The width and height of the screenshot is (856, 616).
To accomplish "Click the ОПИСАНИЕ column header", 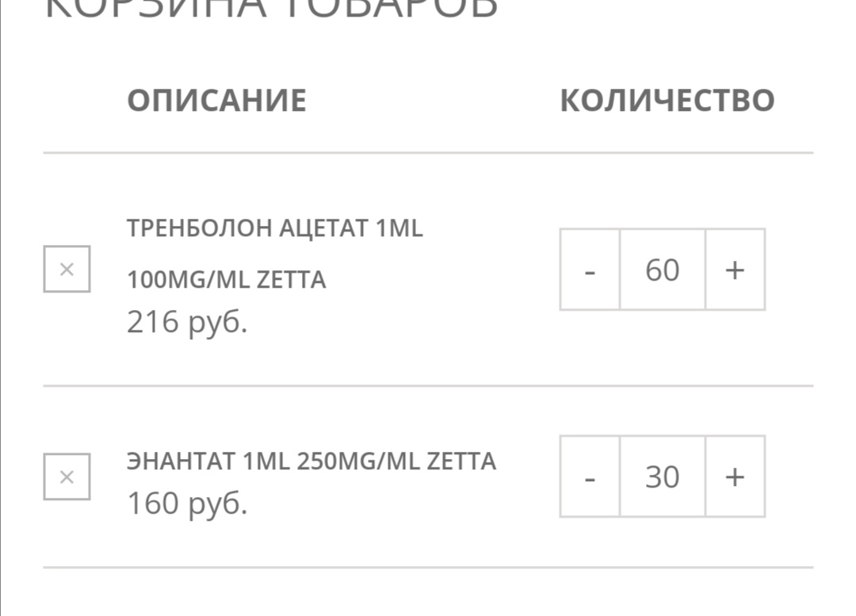I will tap(216, 100).
